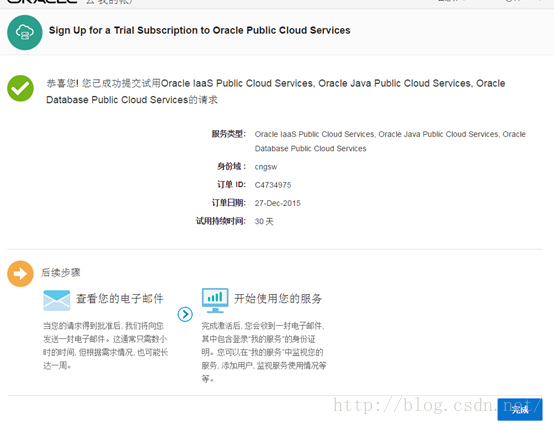The width and height of the screenshot is (554, 425).
Task: Click the orange next-steps arrow icon
Action: click(20, 273)
